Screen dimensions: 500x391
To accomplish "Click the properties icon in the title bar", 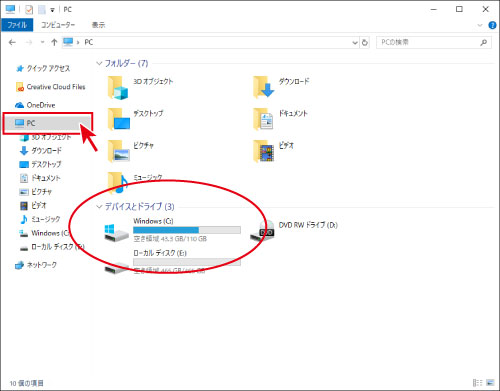I will (x=29, y=10).
